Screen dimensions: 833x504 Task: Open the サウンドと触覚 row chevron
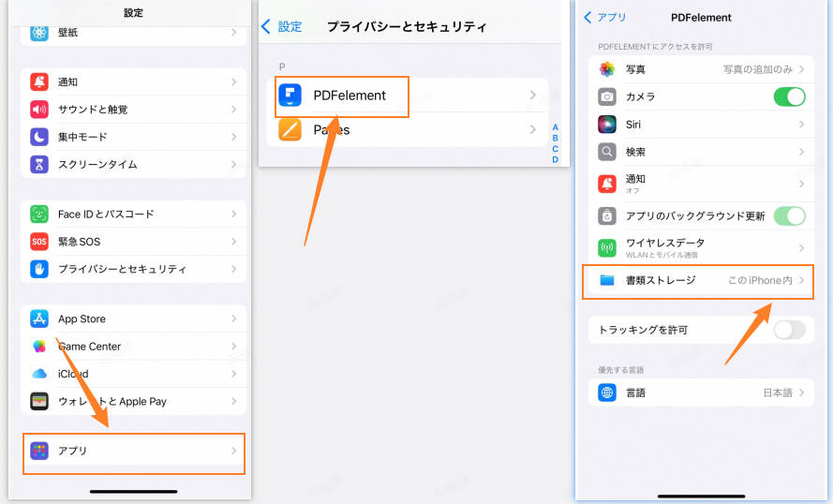[233, 110]
